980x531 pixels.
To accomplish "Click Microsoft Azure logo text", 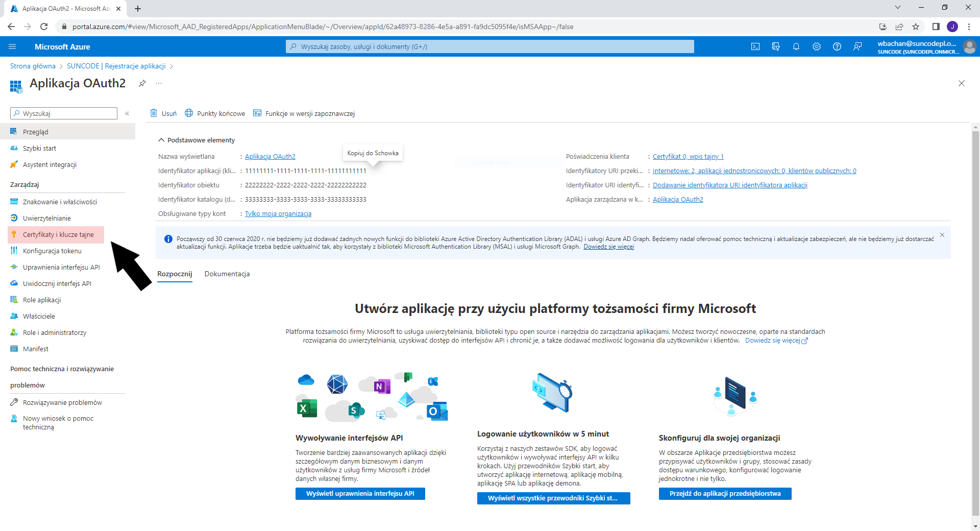I will point(62,46).
